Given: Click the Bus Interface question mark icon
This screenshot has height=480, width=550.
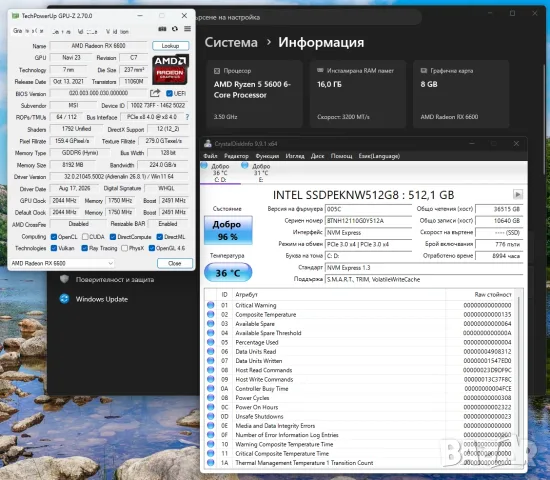Looking at the screenshot, I should click(187, 117).
